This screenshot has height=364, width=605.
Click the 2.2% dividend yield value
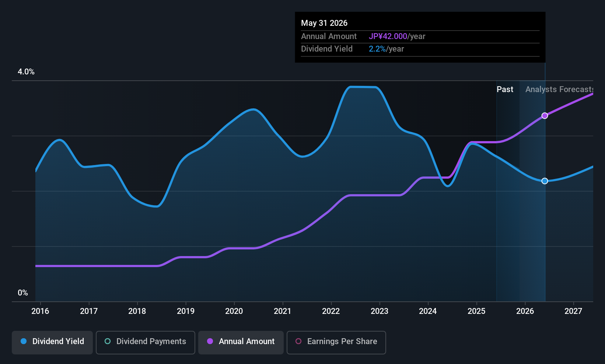(377, 49)
